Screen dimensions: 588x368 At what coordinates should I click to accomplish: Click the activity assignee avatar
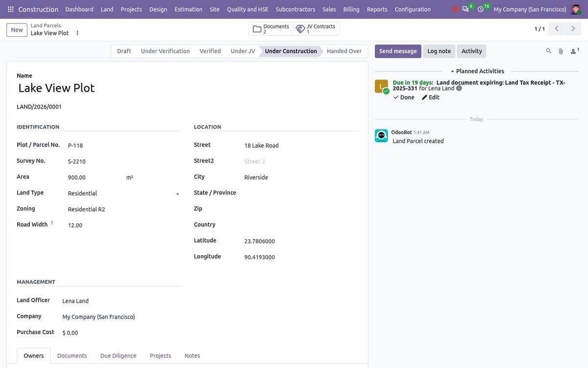pos(381,86)
